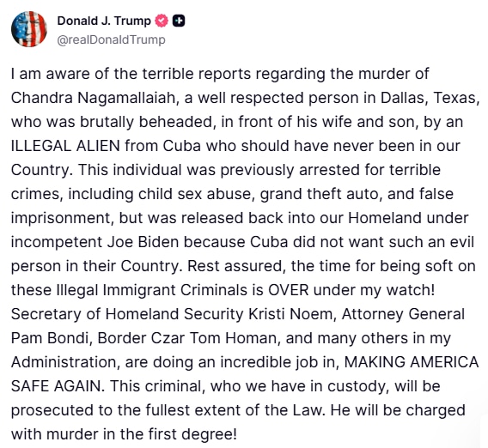Click the words SAFE AGAIN
This screenshot has width=488, height=448.
tap(56, 386)
